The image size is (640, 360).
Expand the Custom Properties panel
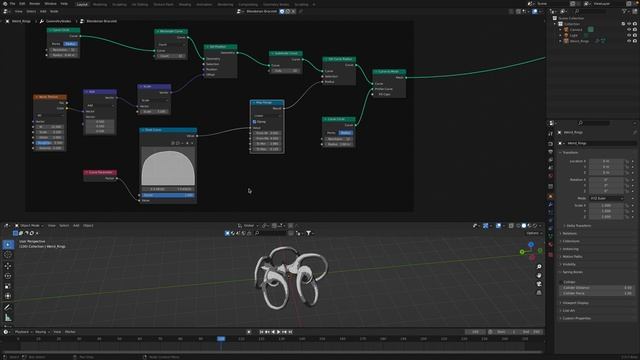576,318
